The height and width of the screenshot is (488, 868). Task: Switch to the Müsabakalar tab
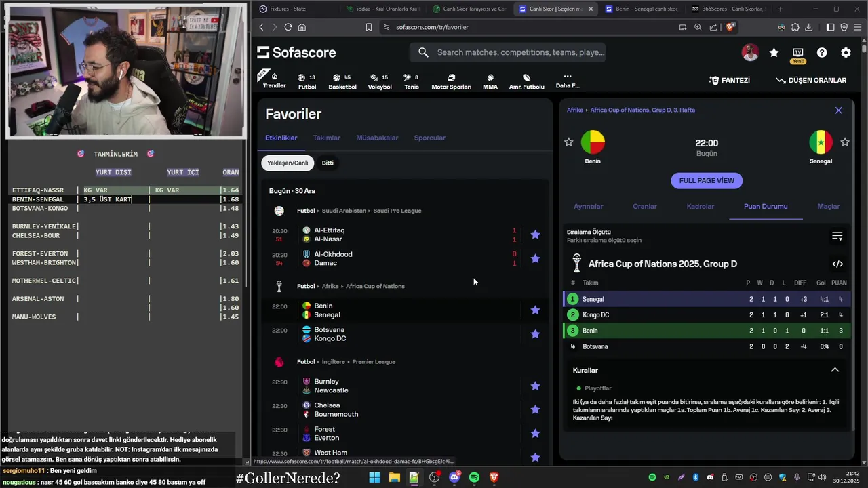377,138
